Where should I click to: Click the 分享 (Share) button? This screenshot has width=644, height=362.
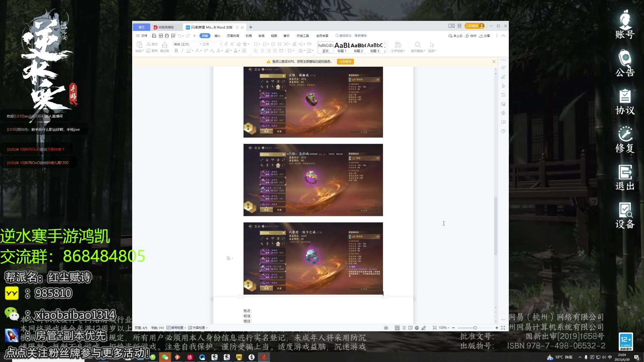(485, 36)
